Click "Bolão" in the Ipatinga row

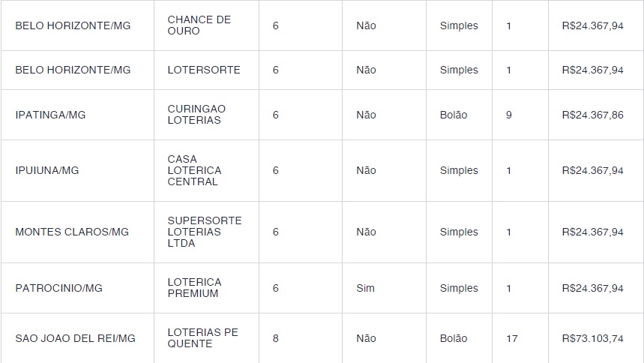coord(453,115)
